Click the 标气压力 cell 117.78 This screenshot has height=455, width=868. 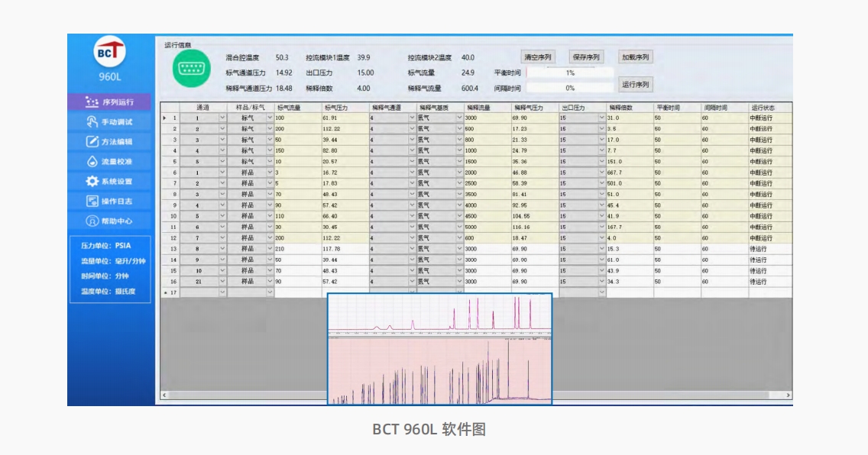point(345,249)
